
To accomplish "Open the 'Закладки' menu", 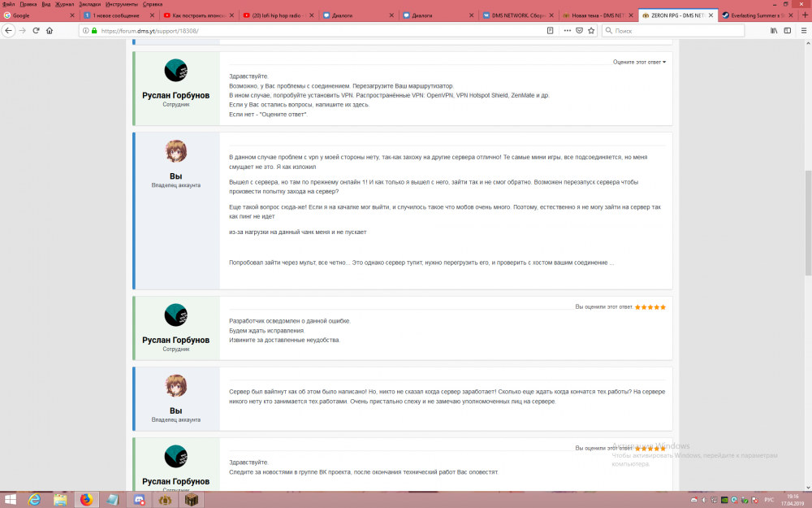I will [x=89, y=4].
